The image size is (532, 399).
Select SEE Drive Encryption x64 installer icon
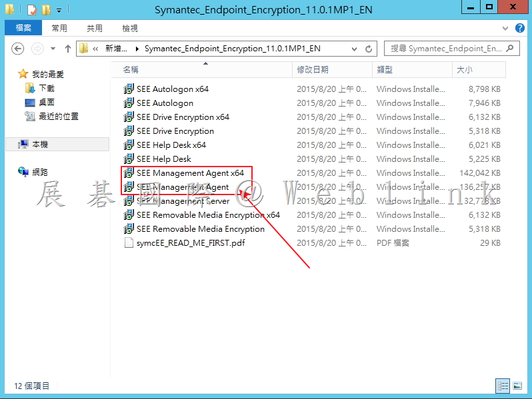click(129, 117)
